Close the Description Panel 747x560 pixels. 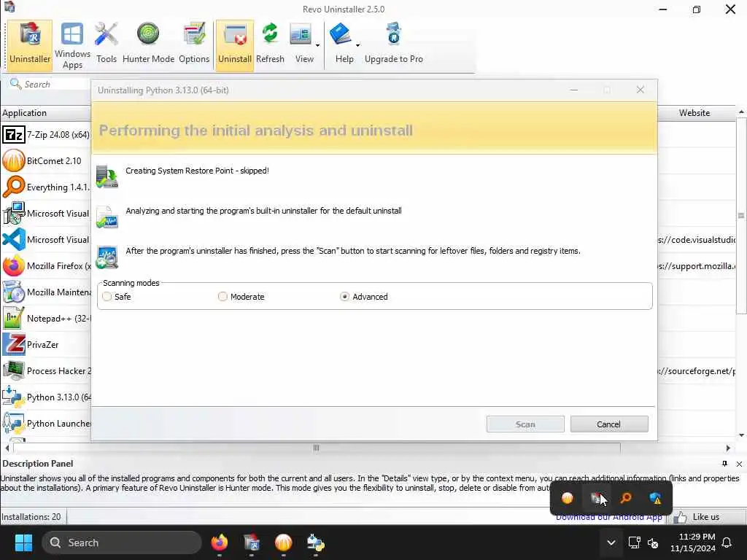point(739,464)
